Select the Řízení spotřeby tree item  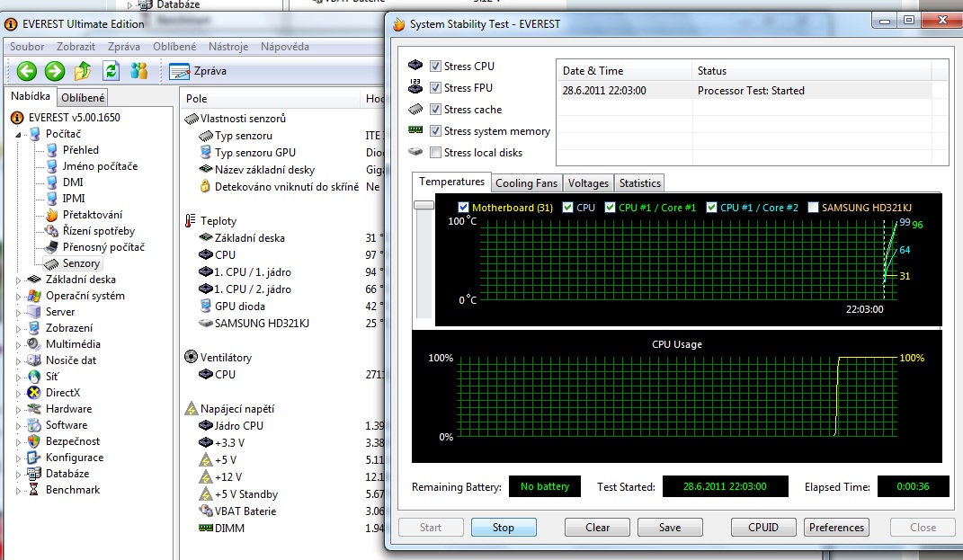point(98,231)
